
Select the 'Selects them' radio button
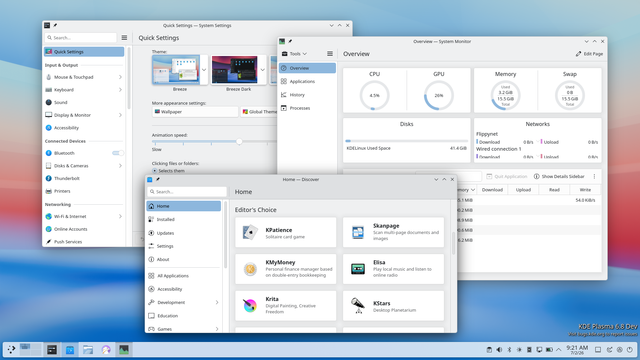(x=155, y=171)
